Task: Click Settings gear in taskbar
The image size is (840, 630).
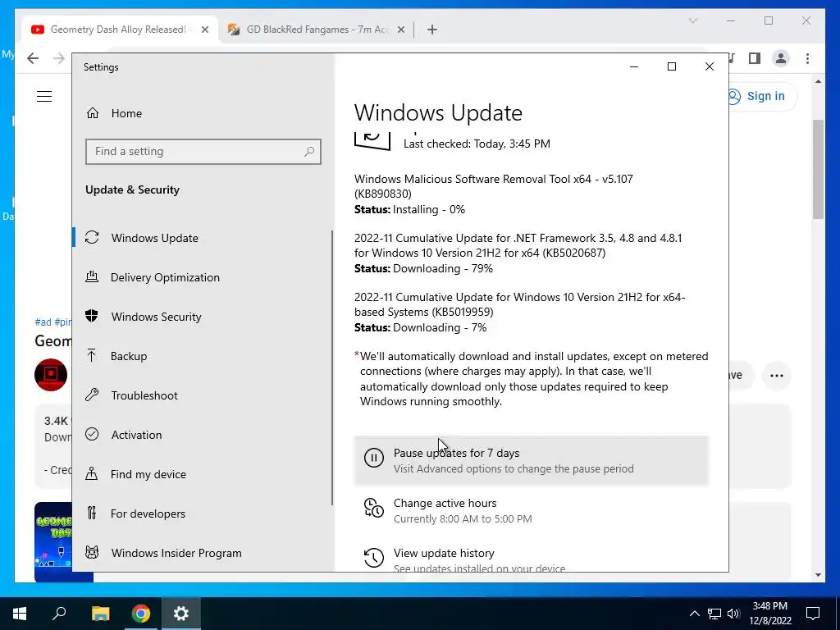Action: [181, 614]
